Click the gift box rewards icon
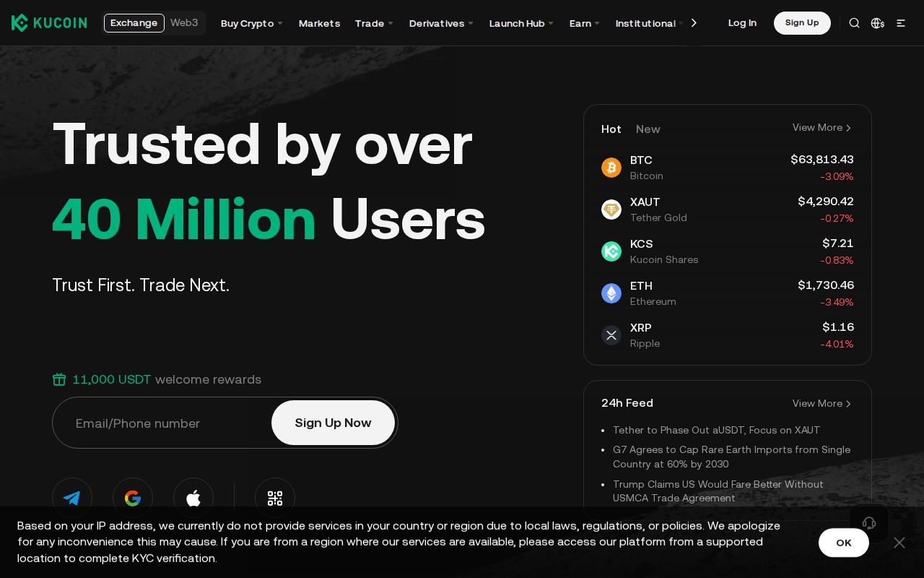 click(x=59, y=379)
